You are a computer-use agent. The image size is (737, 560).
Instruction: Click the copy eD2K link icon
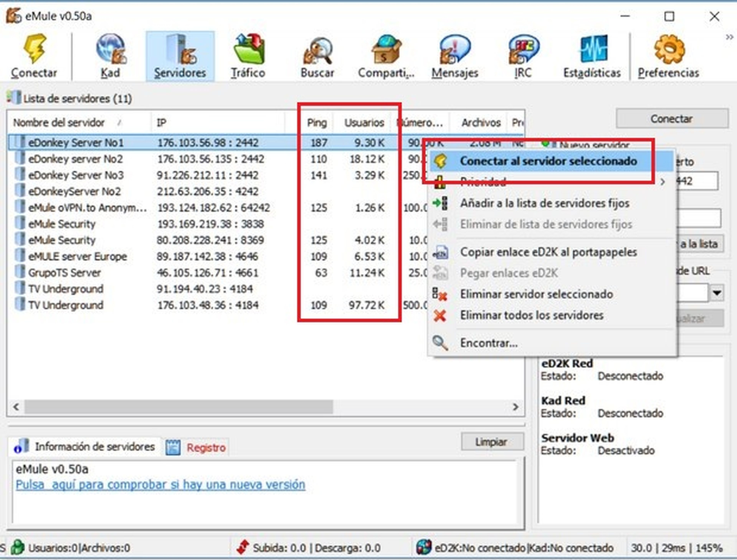coord(440,252)
